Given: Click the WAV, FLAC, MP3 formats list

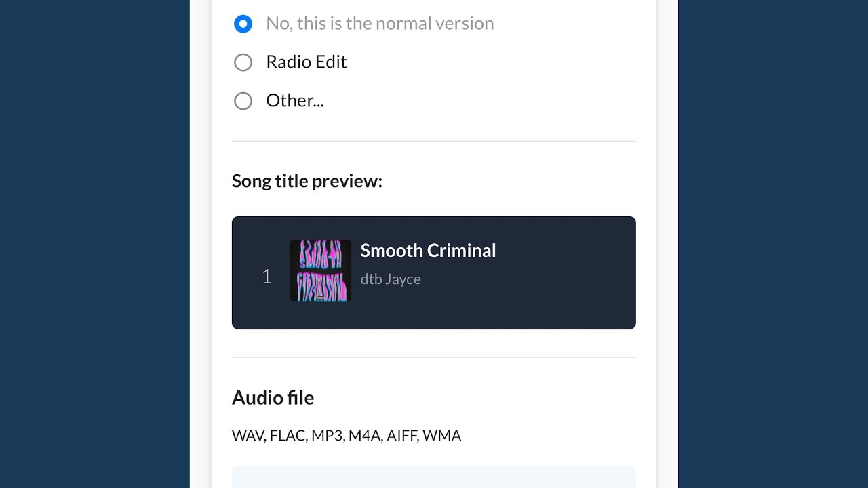Looking at the screenshot, I should pyautogui.click(x=347, y=436).
